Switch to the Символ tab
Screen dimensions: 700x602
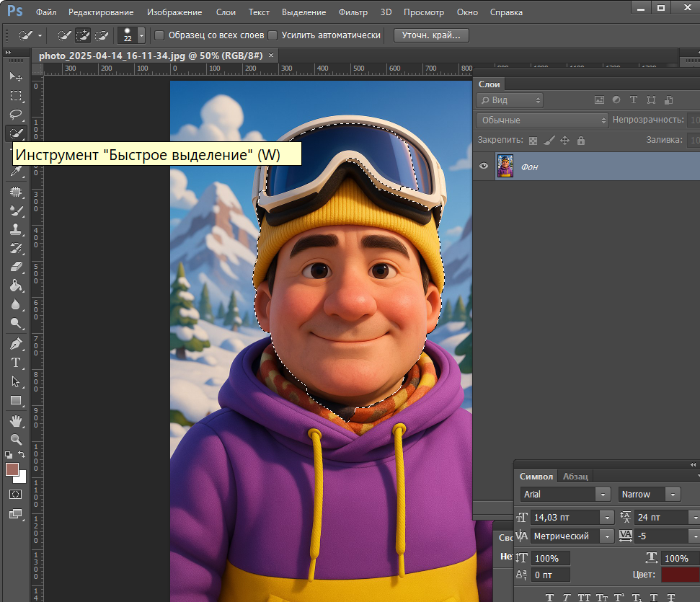click(536, 477)
